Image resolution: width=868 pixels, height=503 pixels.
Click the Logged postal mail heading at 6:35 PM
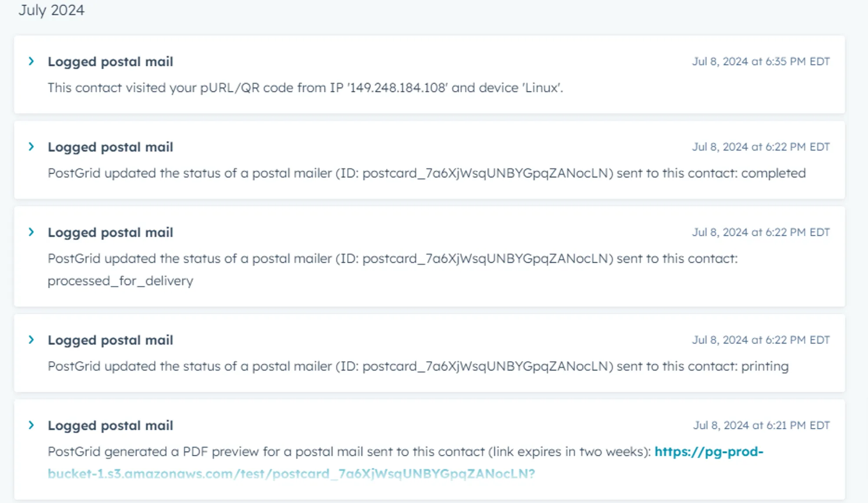[111, 61]
